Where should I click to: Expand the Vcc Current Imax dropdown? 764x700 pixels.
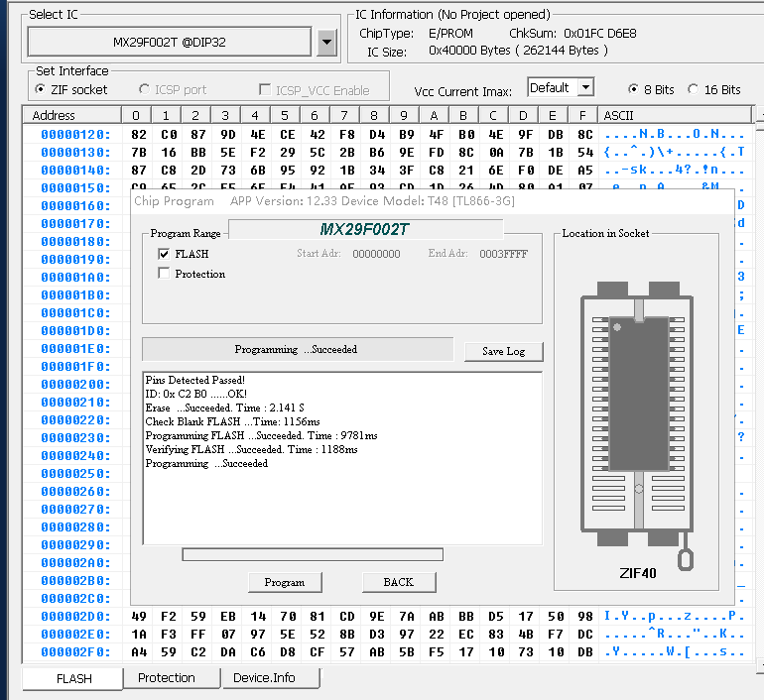(584, 88)
